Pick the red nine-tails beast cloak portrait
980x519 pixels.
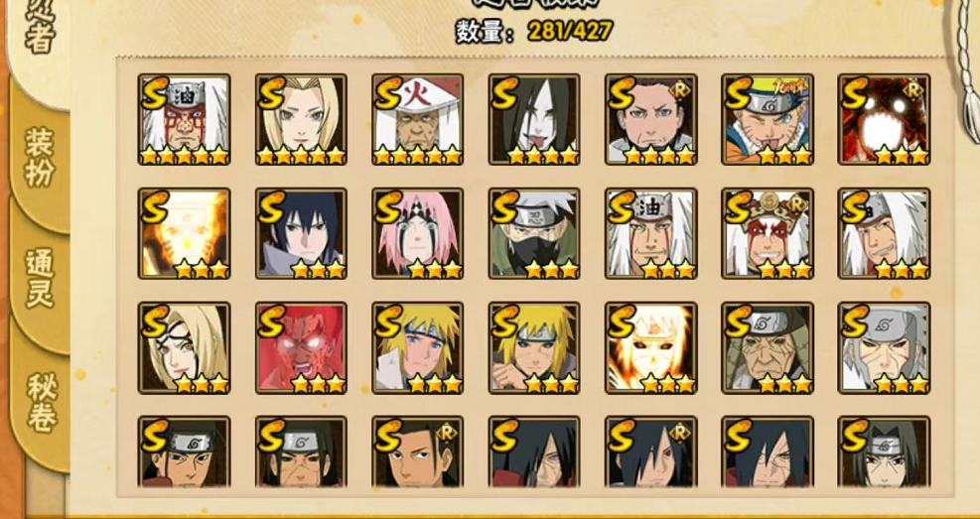click(885, 119)
